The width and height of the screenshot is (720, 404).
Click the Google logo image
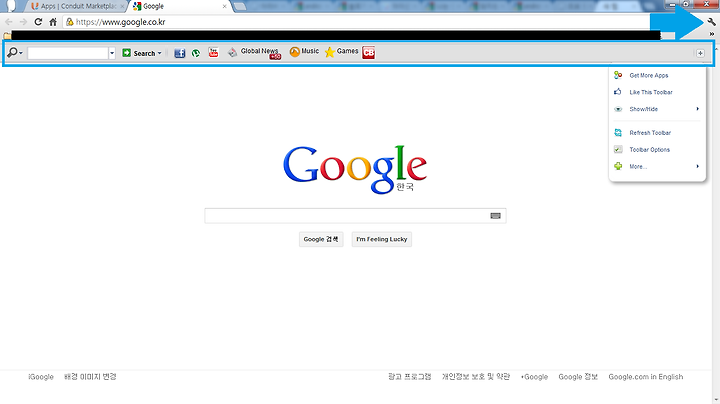355,170
